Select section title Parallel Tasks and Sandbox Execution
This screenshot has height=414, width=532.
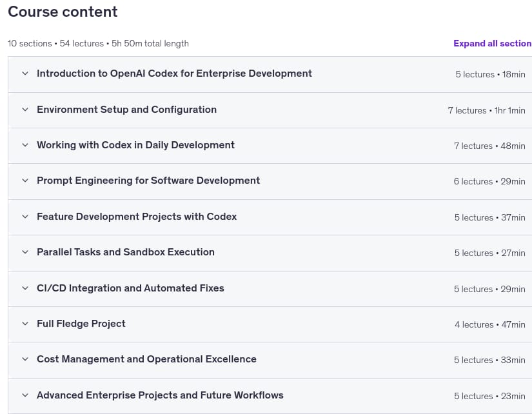(126, 251)
